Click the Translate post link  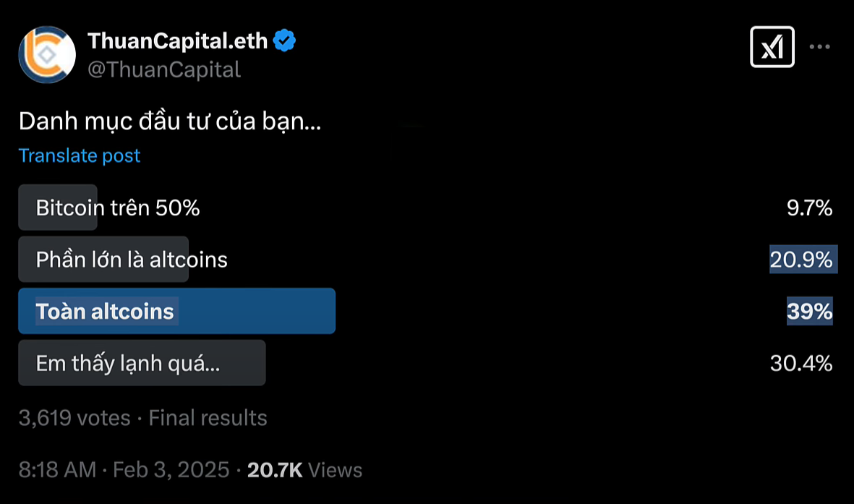pos(80,155)
